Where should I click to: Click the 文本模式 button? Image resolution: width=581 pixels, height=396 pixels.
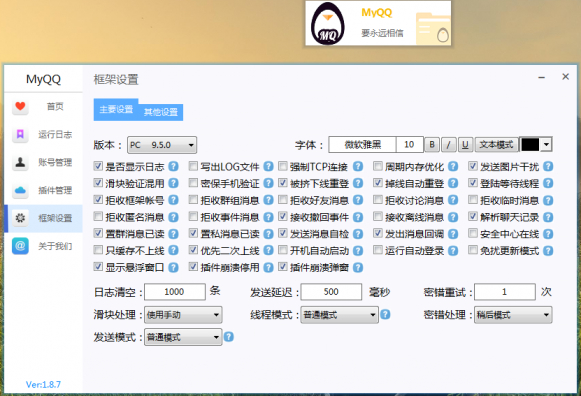tap(497, 145)
